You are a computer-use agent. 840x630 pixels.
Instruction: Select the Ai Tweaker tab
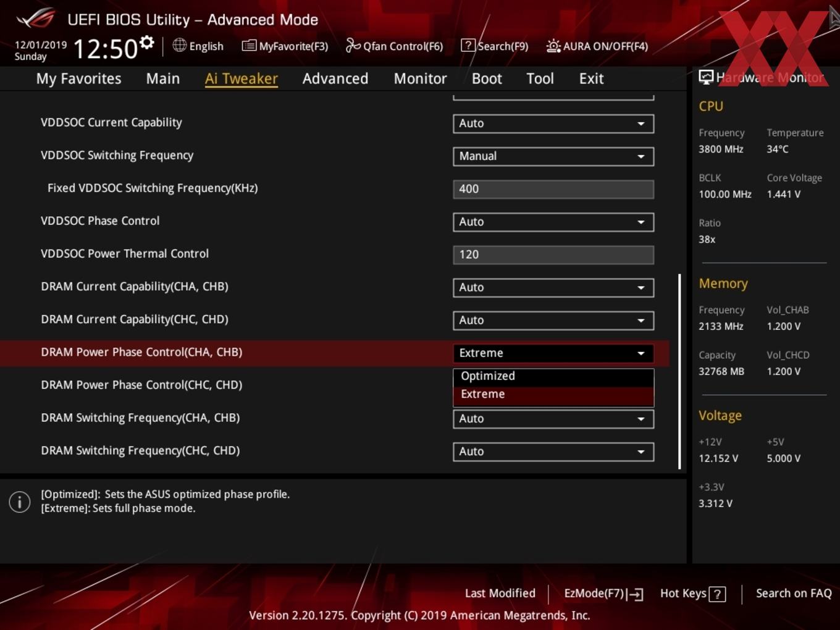click(241, 78)
